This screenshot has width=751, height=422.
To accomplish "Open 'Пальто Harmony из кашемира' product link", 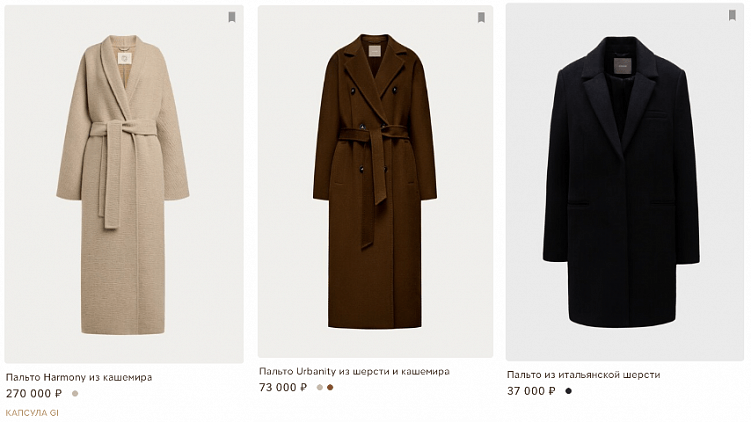I will [x=79, y=377].
